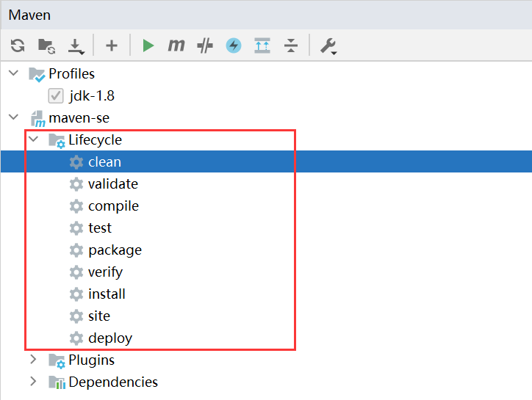Click gear icon beside package

(x=76, y=250)
